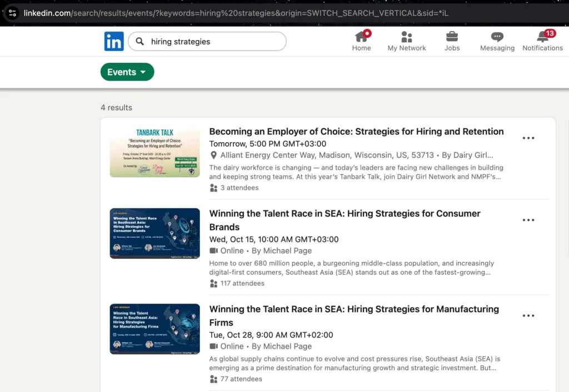Open Messaging chat icon
The image size is (569, 392).
click(497, 37)
